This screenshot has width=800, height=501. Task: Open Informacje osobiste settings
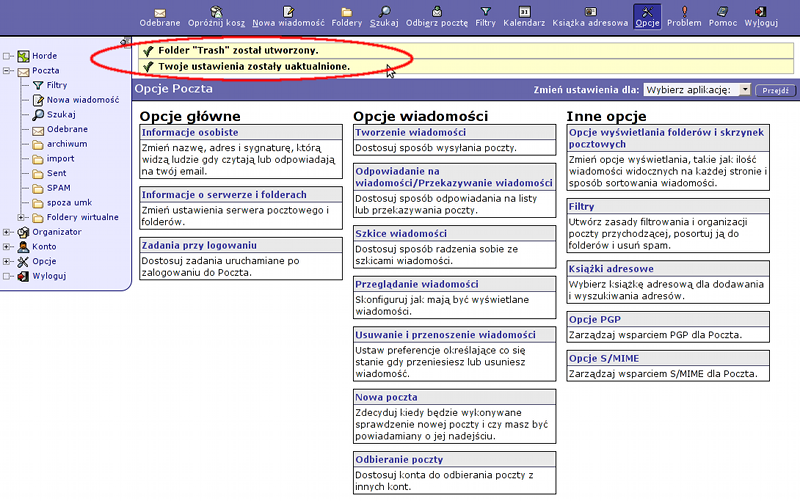coord(190,132)
